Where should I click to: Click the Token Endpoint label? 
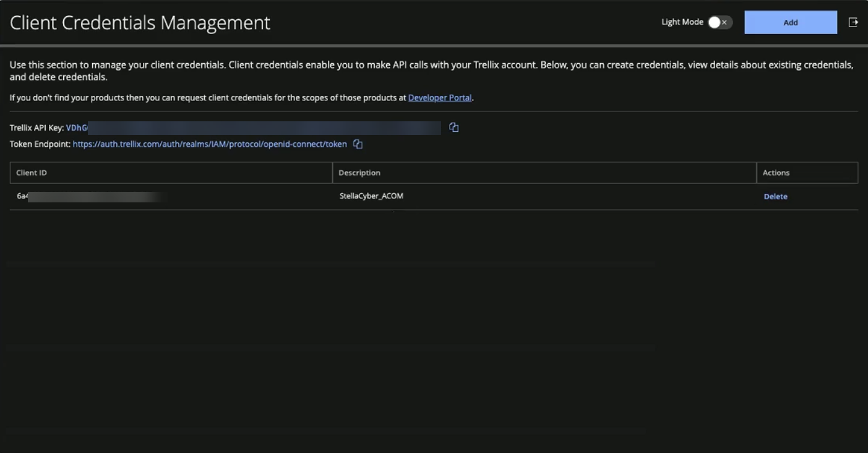[40, 144]
